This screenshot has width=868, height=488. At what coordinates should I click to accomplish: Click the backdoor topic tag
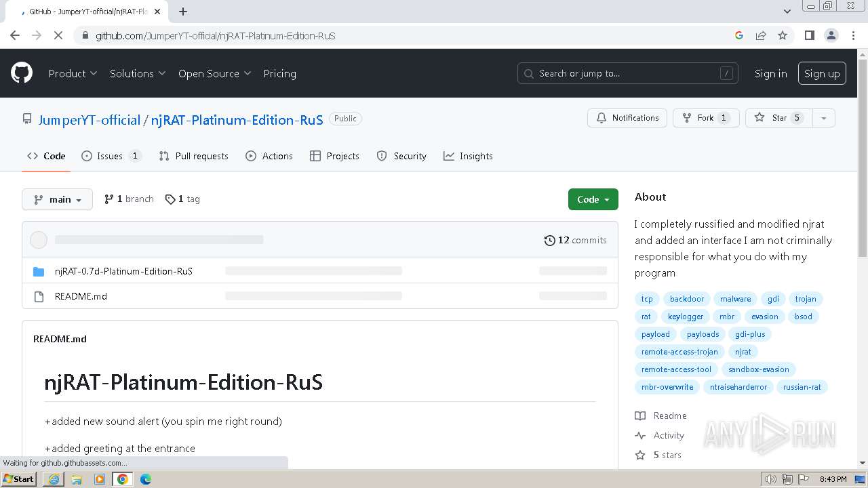(686, 299)
